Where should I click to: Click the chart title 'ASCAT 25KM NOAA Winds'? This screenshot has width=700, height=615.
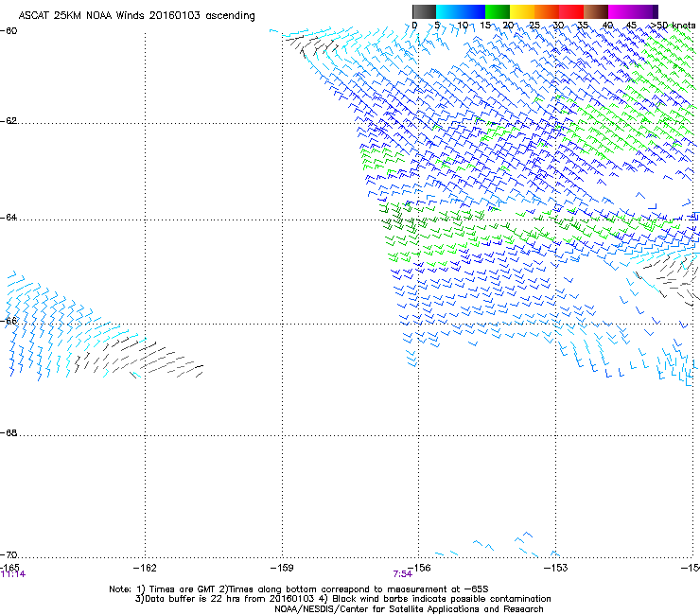[x=82, y=16]
